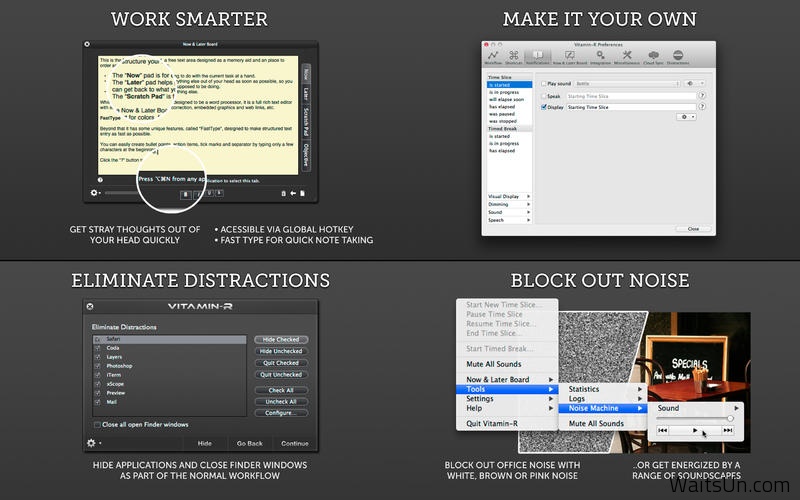Image resolution: width=800 pixels, height=500 pixels.
Task: Click the Continue button
Action: tap(294, 443)
